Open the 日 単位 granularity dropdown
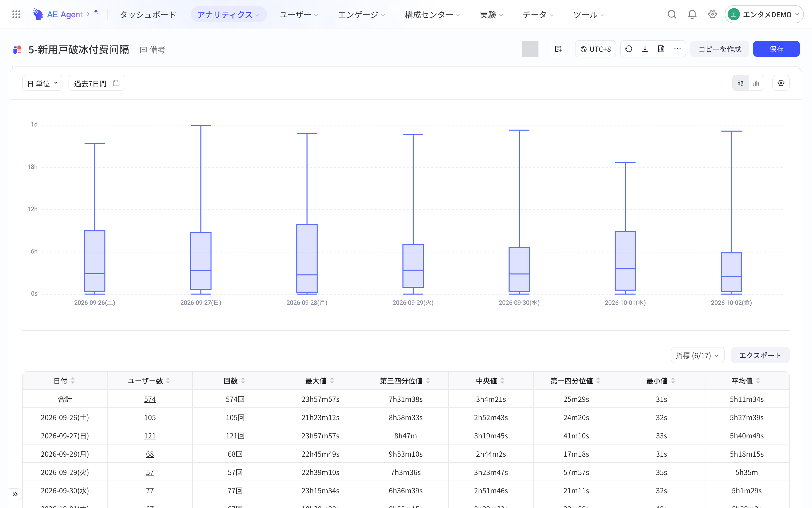The width and height of the screenshot is (812, 508). pos(42,83)
